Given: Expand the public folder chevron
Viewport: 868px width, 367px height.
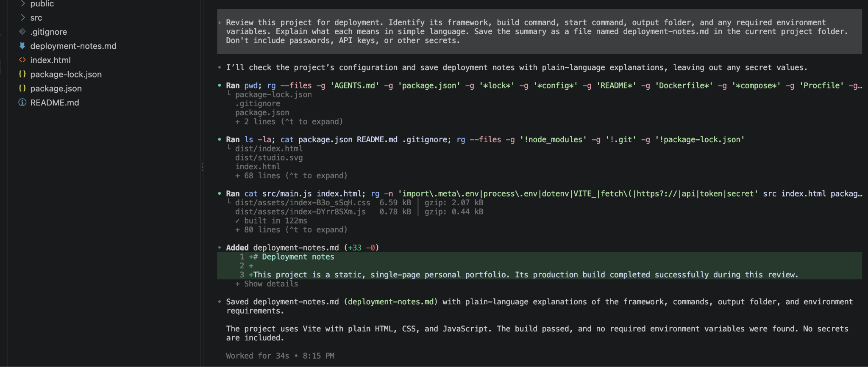Looking at the screenshot, I should point(23,3).
